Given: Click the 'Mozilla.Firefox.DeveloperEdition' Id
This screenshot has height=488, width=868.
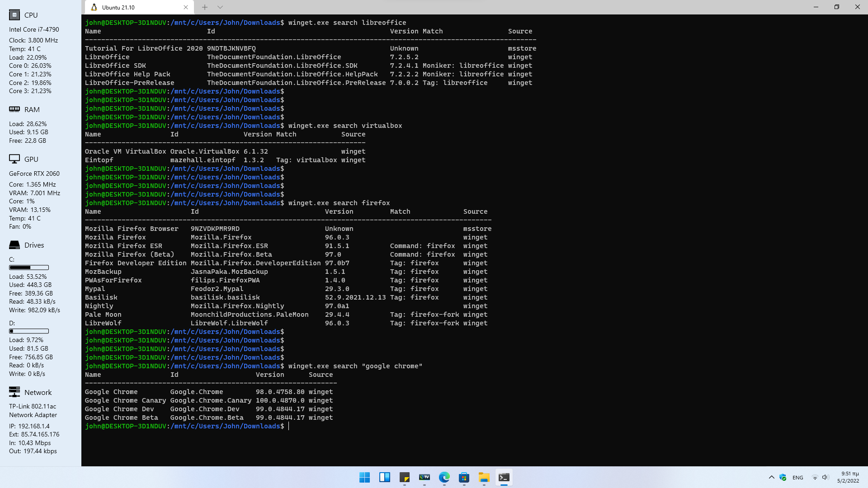Looking at the screenshot, I should 256,263.
